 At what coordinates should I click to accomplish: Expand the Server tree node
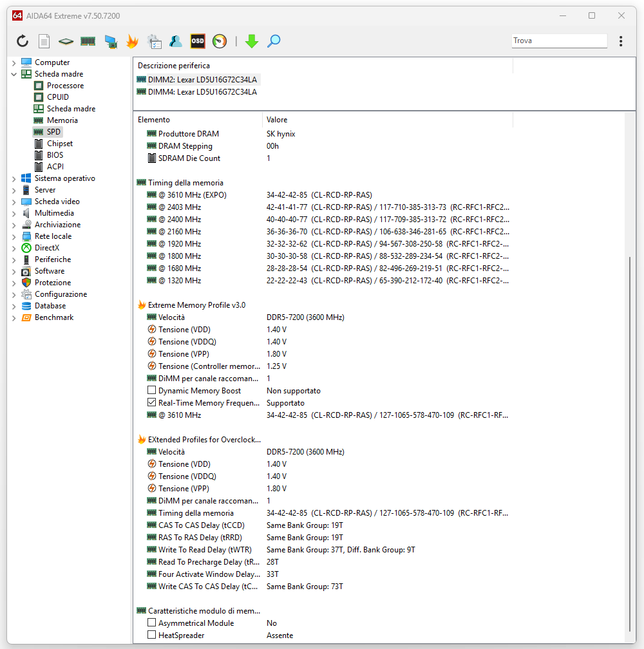14,191
